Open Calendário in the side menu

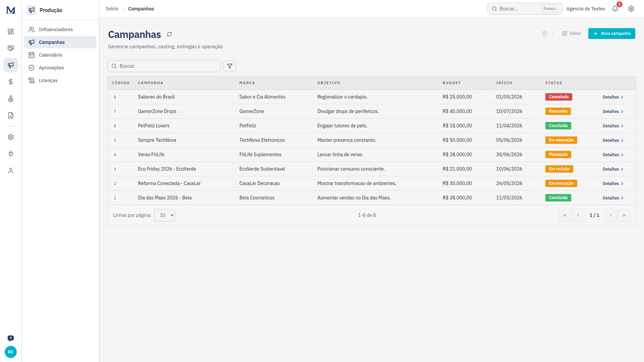60,55
